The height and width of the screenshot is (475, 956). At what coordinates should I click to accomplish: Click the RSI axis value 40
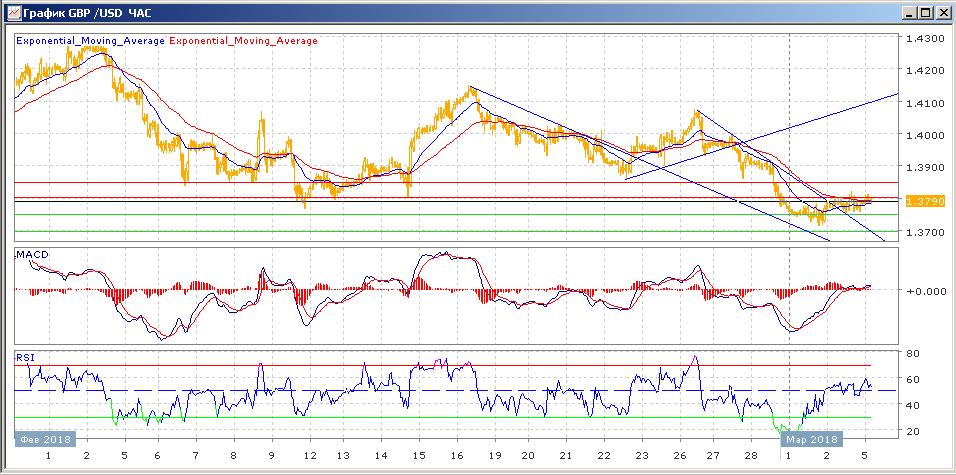[913, 405]
